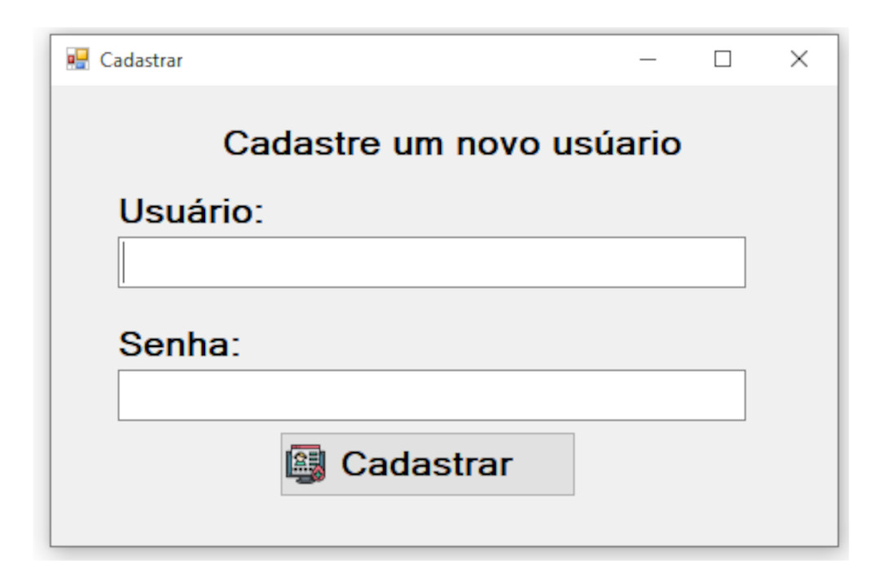This screenshot has width=882, height=588.
Task: Focus the Senha password field
Action: pos(431,395)
